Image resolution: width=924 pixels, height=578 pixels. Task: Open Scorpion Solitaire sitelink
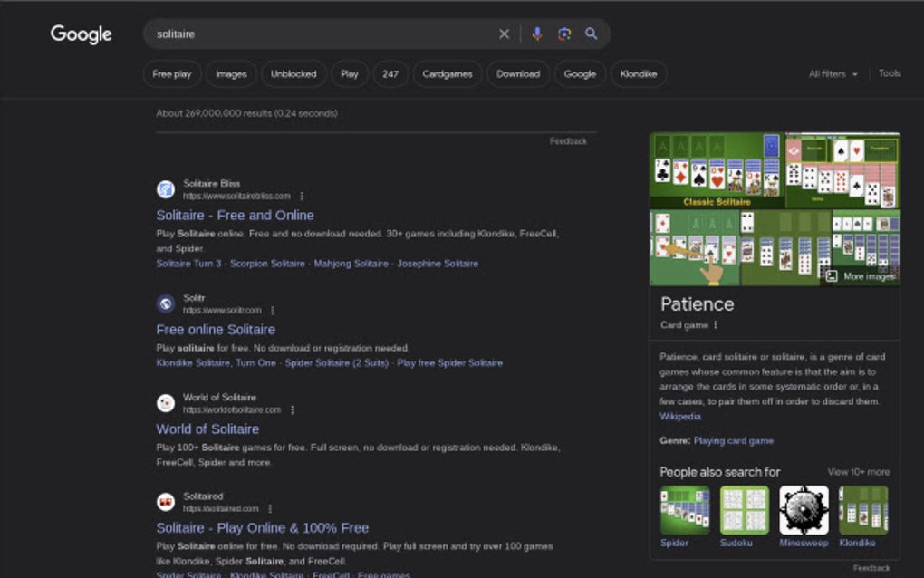pyautogui.click(x=267, y=264)
